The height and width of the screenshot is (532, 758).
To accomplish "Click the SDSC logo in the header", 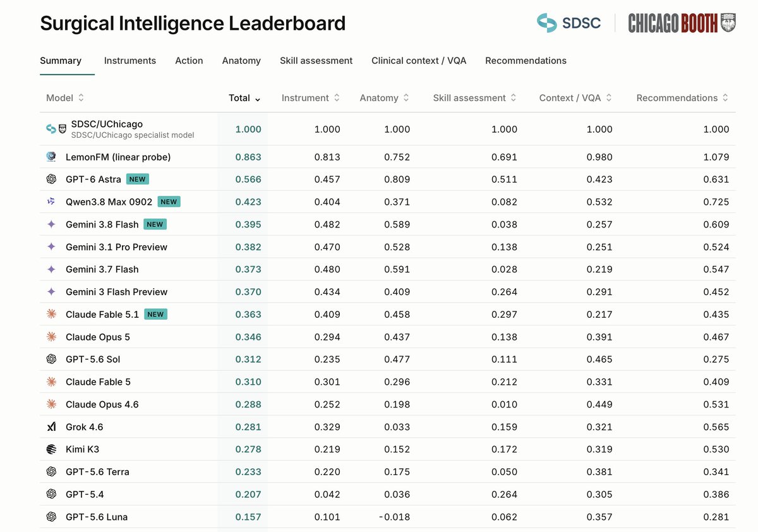I will 568,23.
